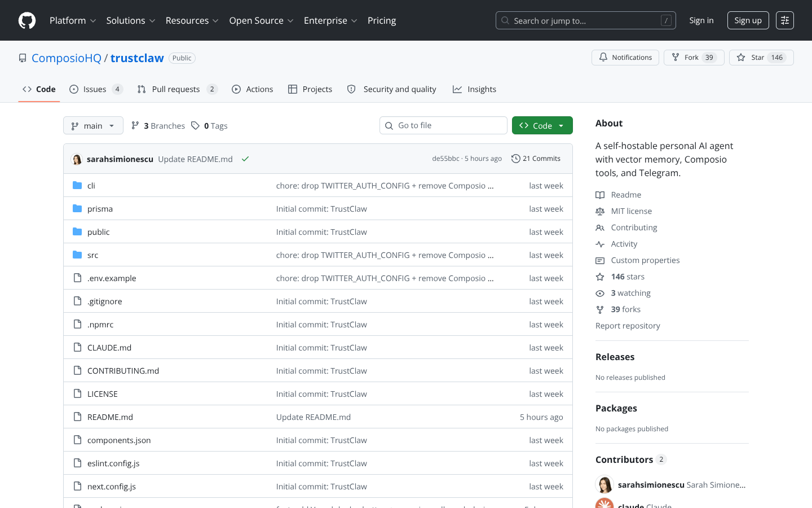Click the eye icon beside 3 watching

click(x=600, y=293)
